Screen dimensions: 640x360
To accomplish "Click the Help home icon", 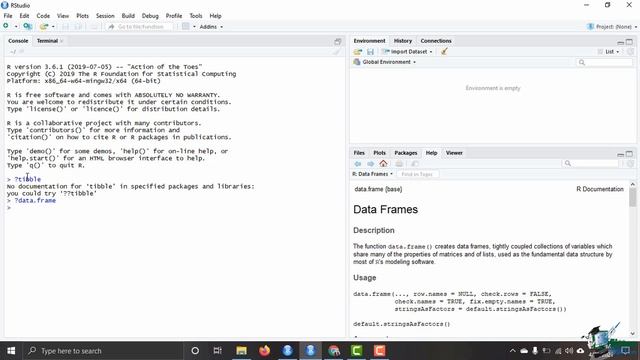I will pos(383,163).
